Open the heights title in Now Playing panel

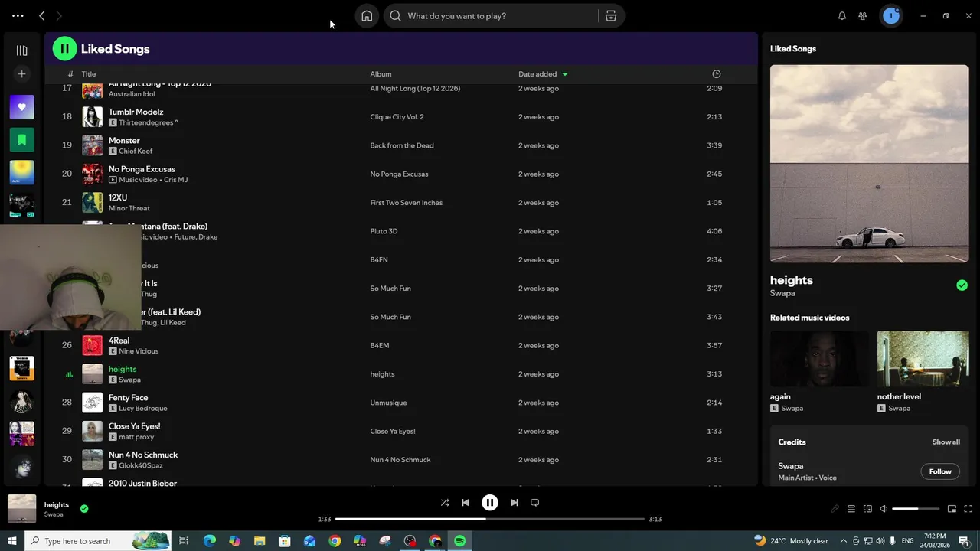tap(792, 280)
